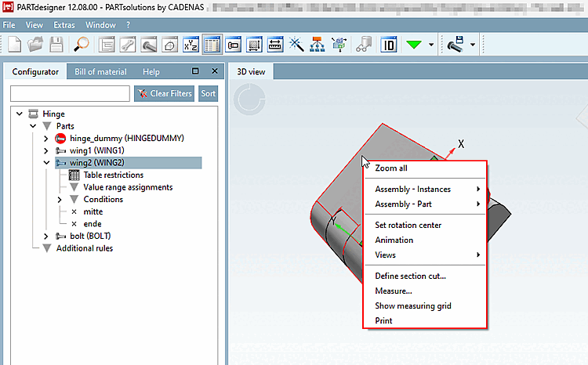Screen dimensions: 588x365
Task: Click the XYZ variables toolbar icon
Action: pyautogui.click(x=191, y=45)
